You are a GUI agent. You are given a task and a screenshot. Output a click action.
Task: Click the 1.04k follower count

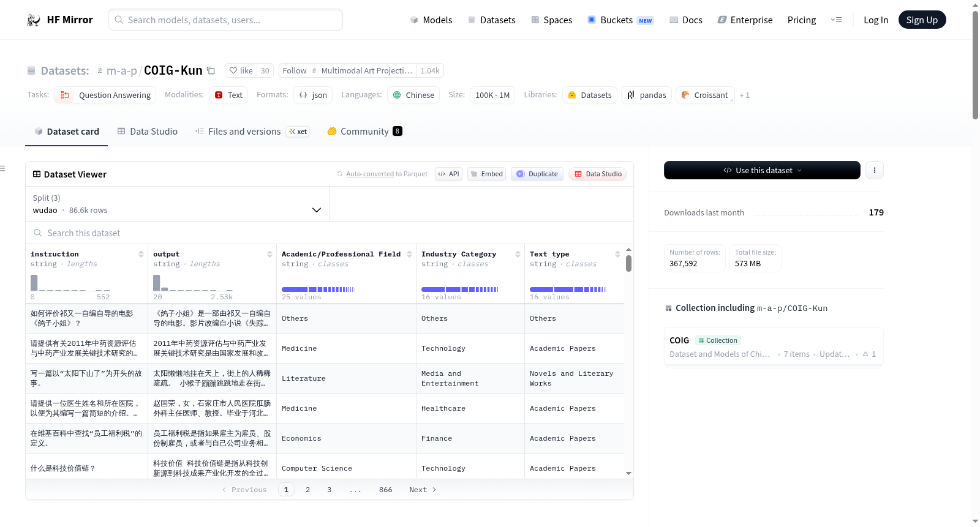pos(430,70)
